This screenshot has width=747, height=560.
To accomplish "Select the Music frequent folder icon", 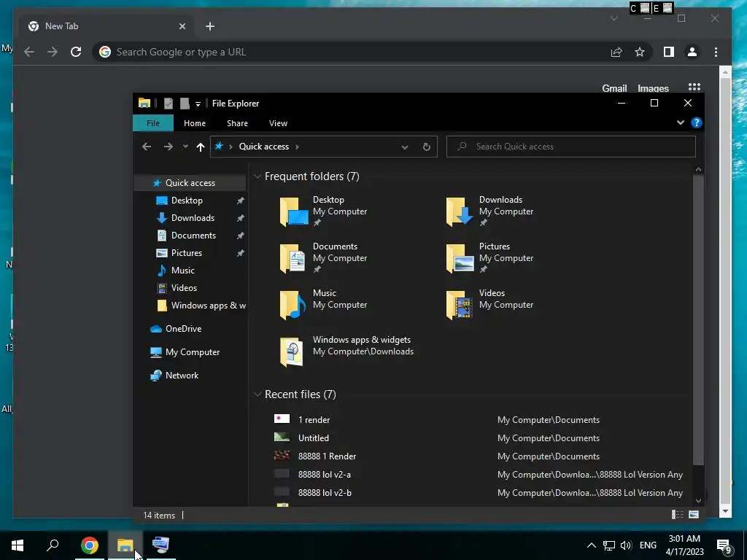I will [x=293, y=305].
